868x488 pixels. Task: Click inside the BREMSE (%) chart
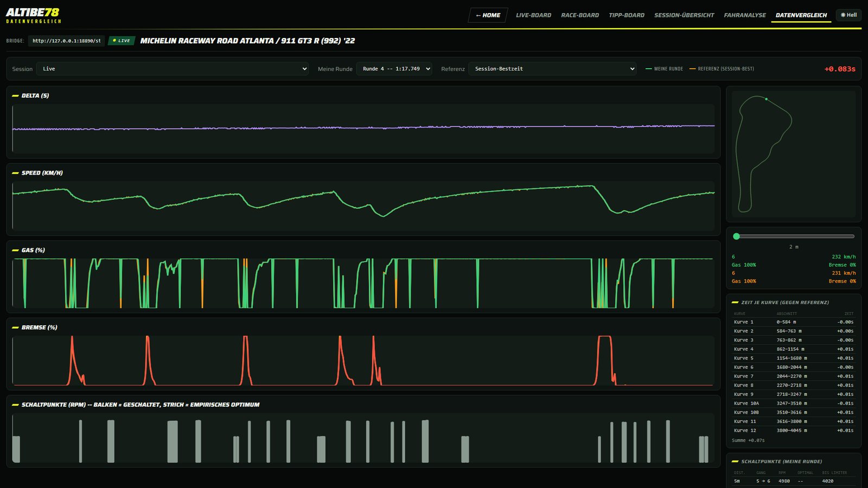click(x=363, y=361)
